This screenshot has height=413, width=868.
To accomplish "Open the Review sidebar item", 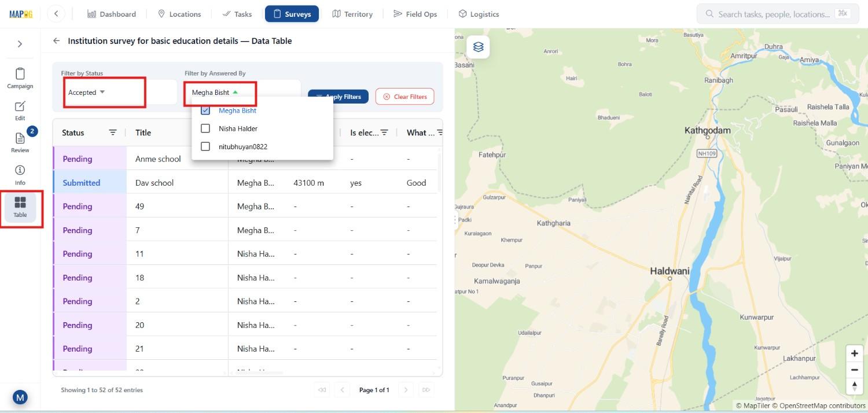I will click(x=20, y=142).
